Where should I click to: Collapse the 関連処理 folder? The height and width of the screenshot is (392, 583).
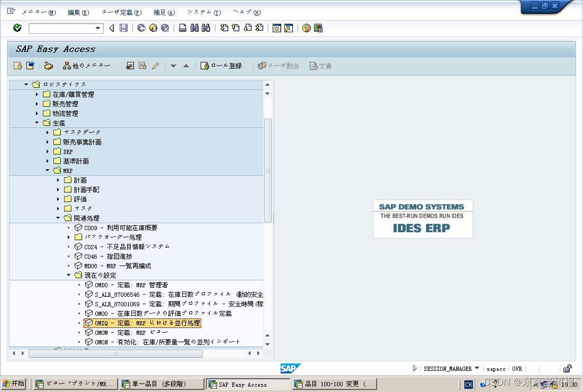tap(58, 218)
